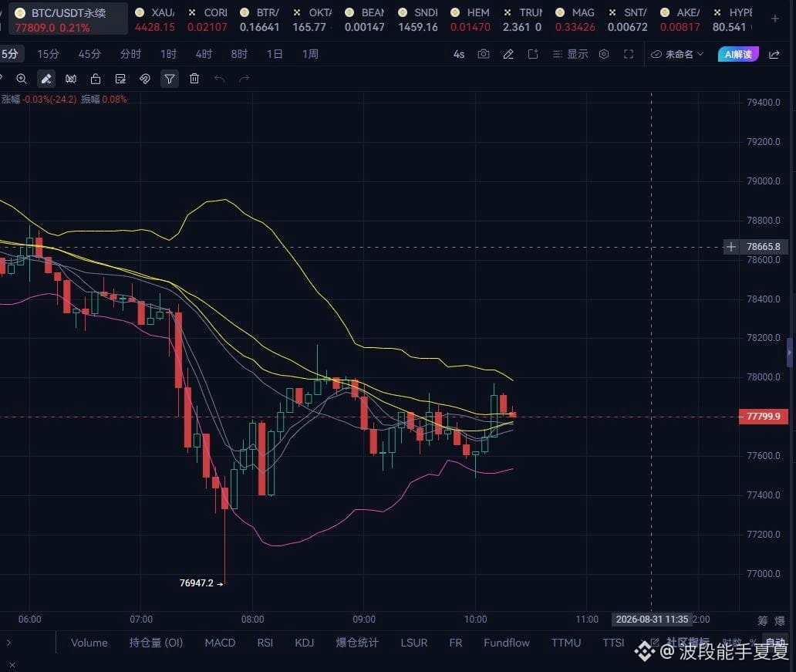Add a new ticker tab with plus

[x=775, y=19]
